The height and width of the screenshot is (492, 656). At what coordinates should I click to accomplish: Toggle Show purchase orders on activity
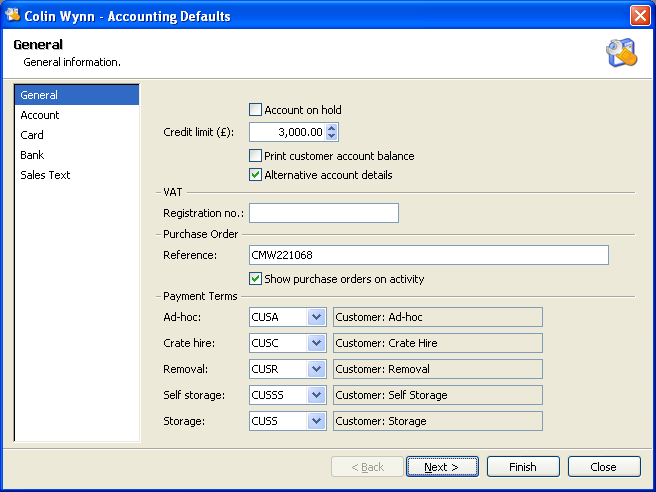coord(255,279)
